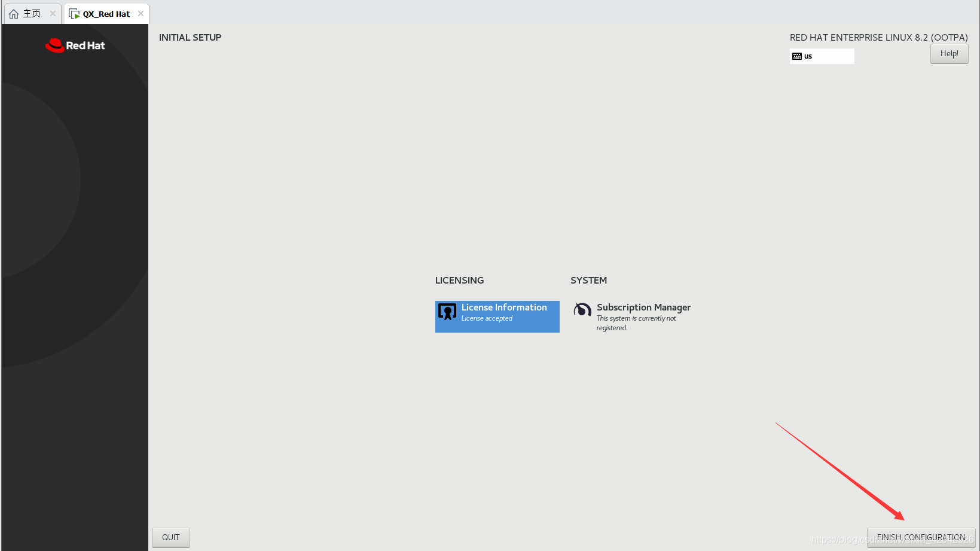The image size is (980, 551).
Task: Click the Subscription Manager gauge icon
Action: click(x=582, y=310)
